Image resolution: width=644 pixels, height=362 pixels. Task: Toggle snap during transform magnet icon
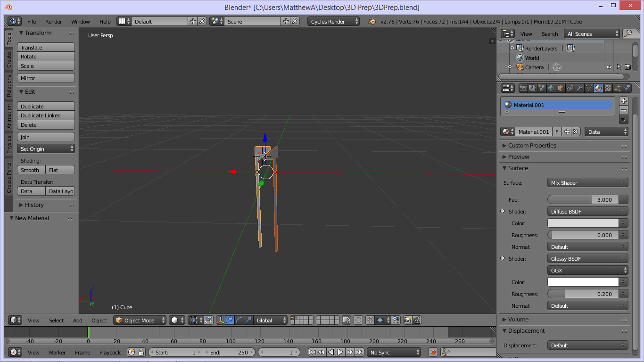coord(370,320)
